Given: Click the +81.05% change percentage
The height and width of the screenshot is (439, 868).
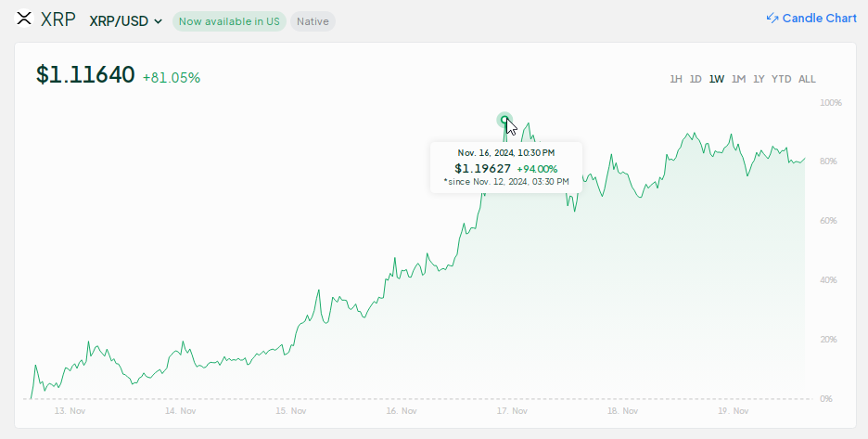Looking at the screenshot, I should point(172,78).
